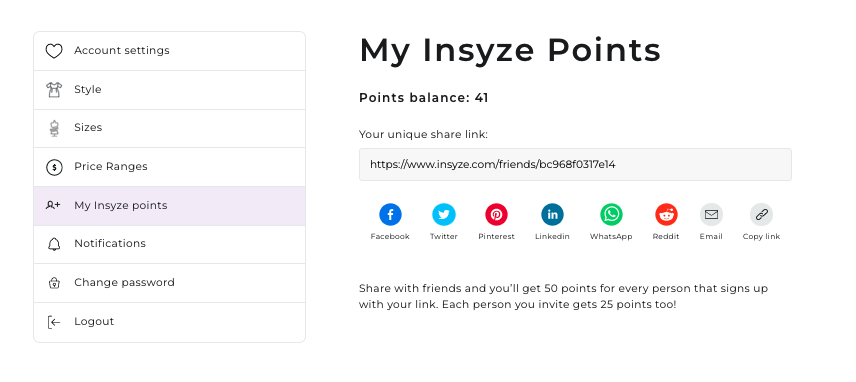Click the bell icon for Notifications
Image resolution: width=856 pixels, height=382 pixels.
54,244
